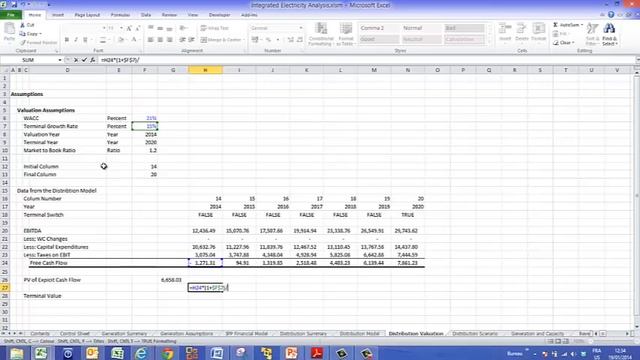Open Adobe Reader from the taskbar
Viewport: 640px width, 360px height.
pyautogui.click(x=317, y=353)
